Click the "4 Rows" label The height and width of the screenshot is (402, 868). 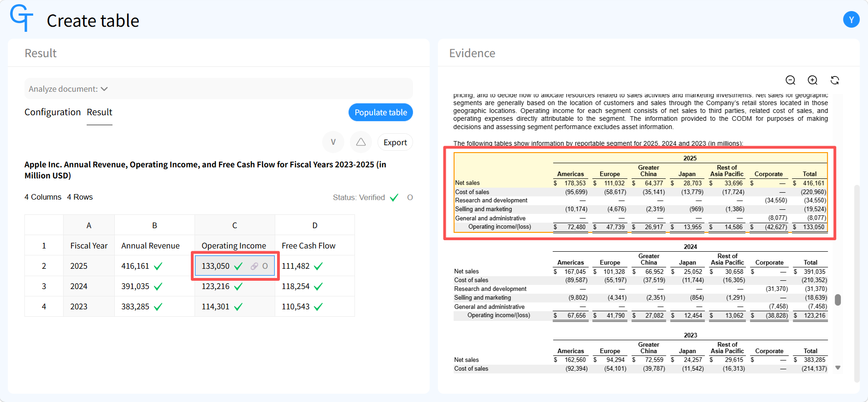(x=80, y=197)
